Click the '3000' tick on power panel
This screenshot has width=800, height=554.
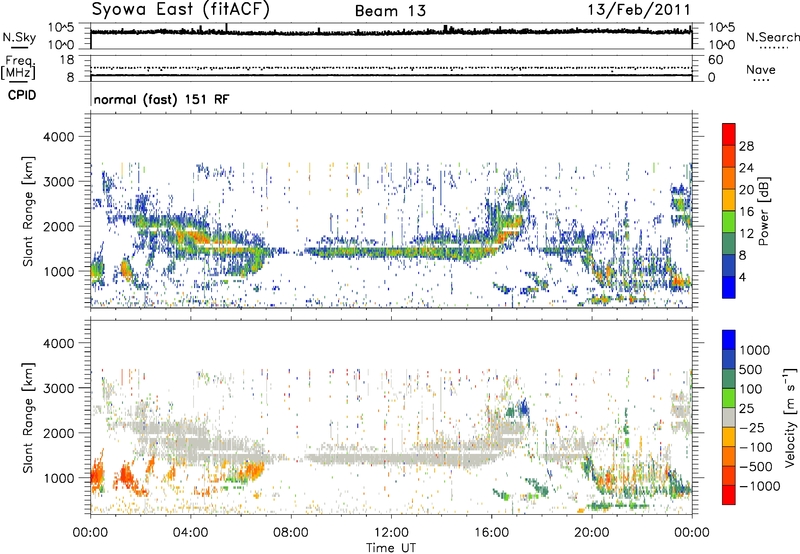click(58, 182)
